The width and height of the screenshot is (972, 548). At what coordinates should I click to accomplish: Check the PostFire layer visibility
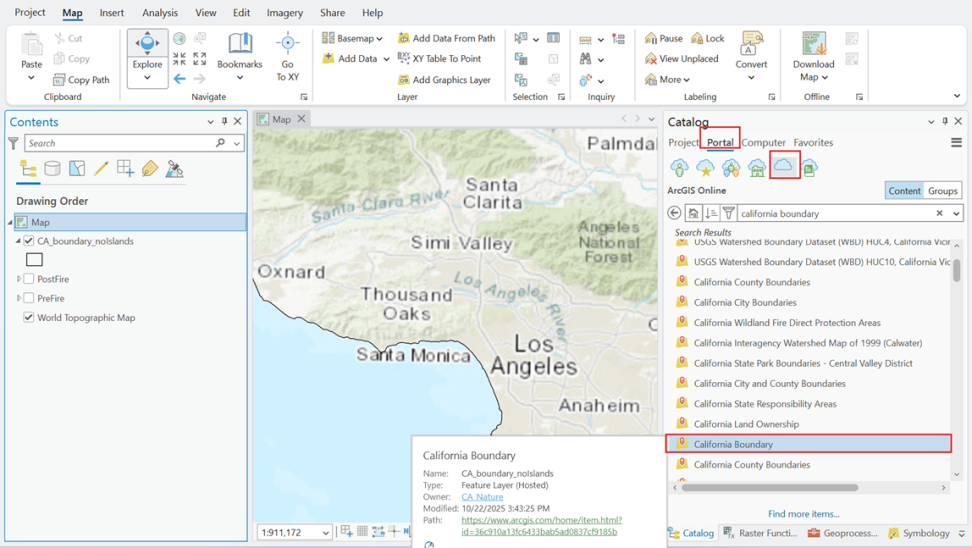tap(29, 279)
